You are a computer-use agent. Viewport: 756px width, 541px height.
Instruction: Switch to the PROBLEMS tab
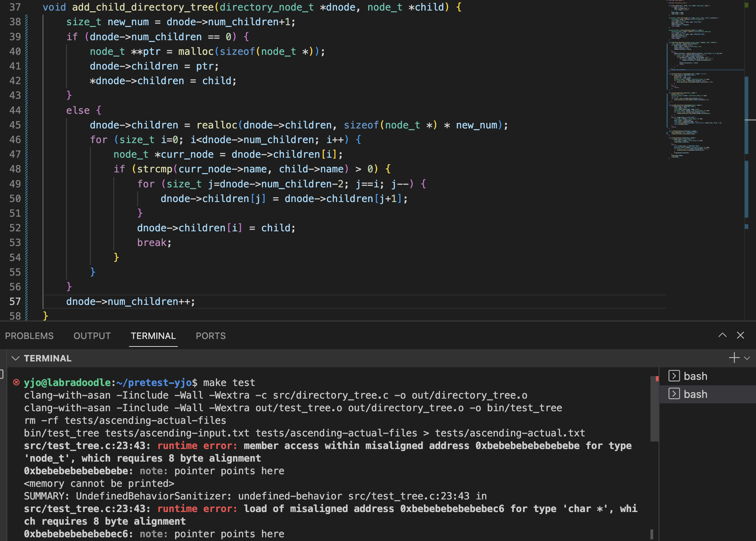tap(29, 336)
